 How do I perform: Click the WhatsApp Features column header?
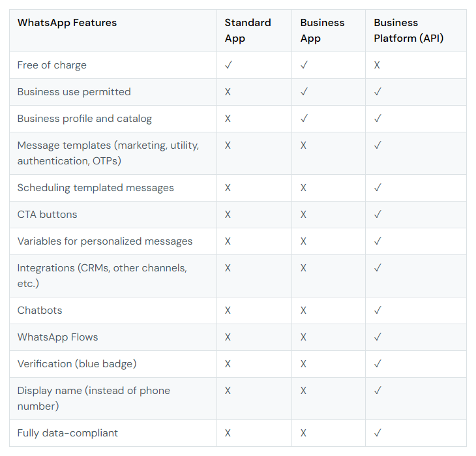click(67, 23)
